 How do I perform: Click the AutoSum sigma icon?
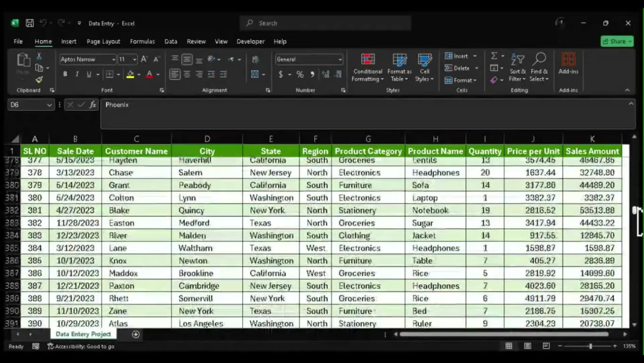(494, 55)
